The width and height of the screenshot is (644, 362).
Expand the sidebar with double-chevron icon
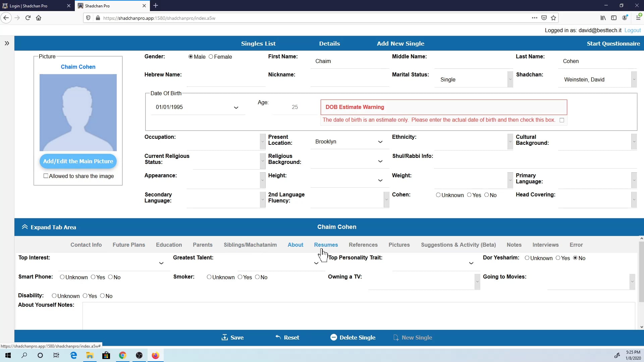tap(7, 43)
